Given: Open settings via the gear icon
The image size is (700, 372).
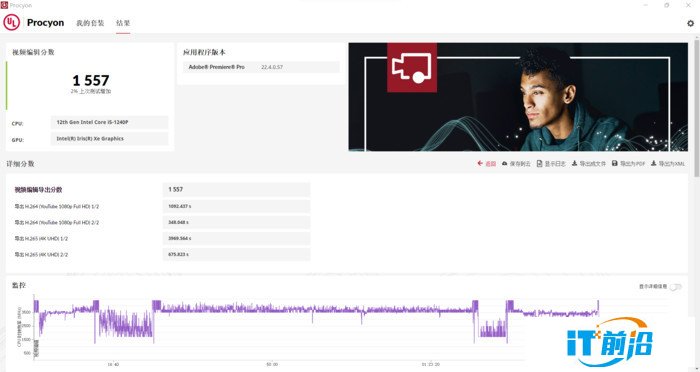Looking at the screenshot, I should coord(690,23).
